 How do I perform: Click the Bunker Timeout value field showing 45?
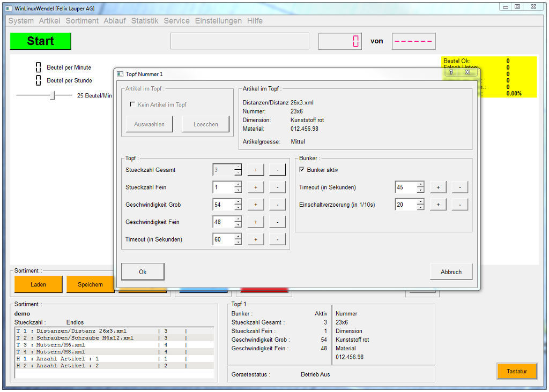(x=406, y=187)
